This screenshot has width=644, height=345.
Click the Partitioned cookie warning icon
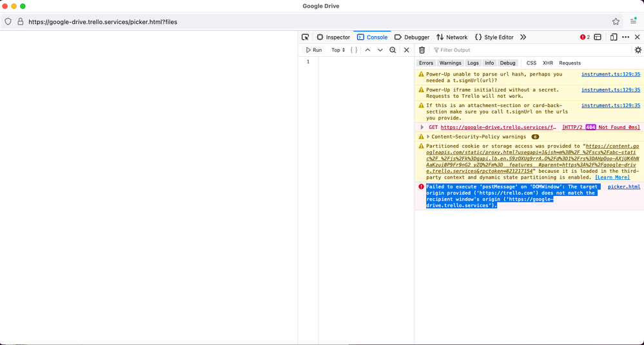pyautogui.click(x=421, y=146)
